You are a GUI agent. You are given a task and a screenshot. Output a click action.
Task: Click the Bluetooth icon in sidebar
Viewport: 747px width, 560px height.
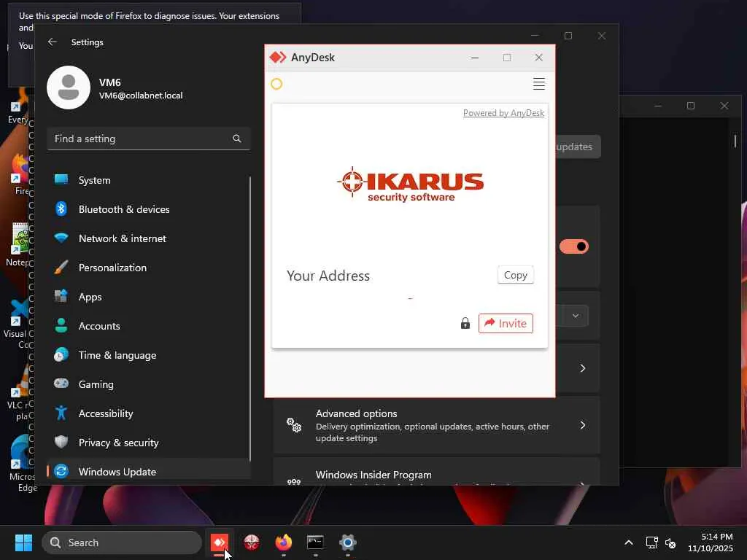pyautogui.click(x=61, y=209)
